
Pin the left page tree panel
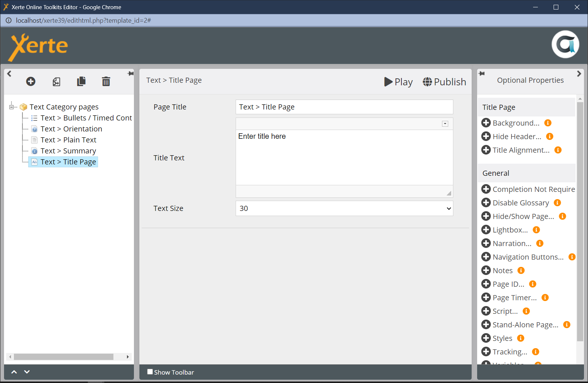click(x=131, y=74)
